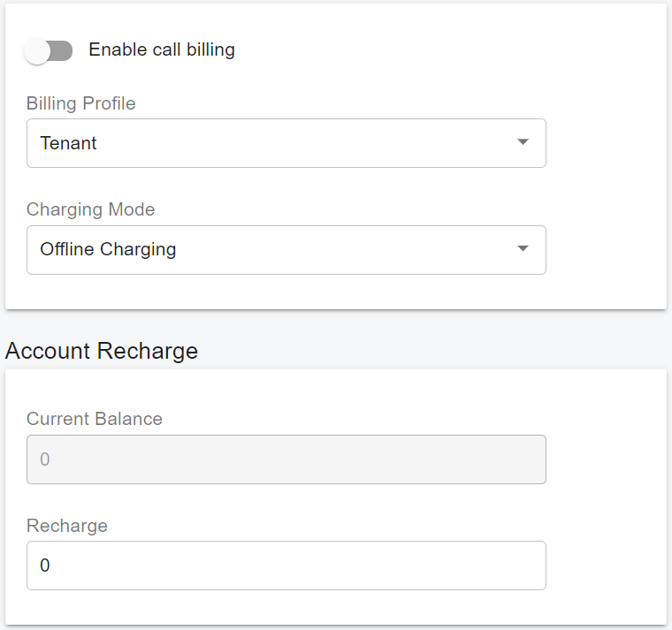
Task: Select the "Tenant" value text
Action: 69,143
